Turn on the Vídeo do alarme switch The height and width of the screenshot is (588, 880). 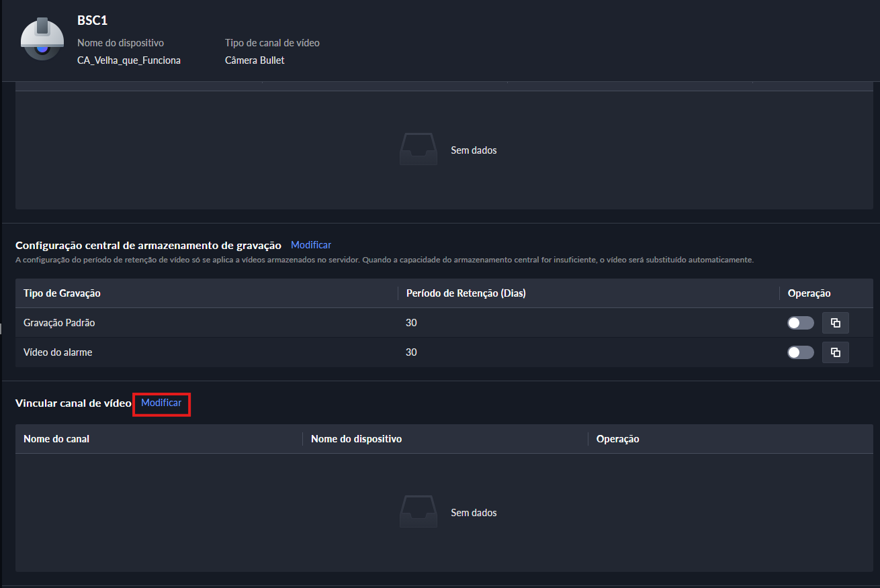pyautogui.click(x=800, y=352)
